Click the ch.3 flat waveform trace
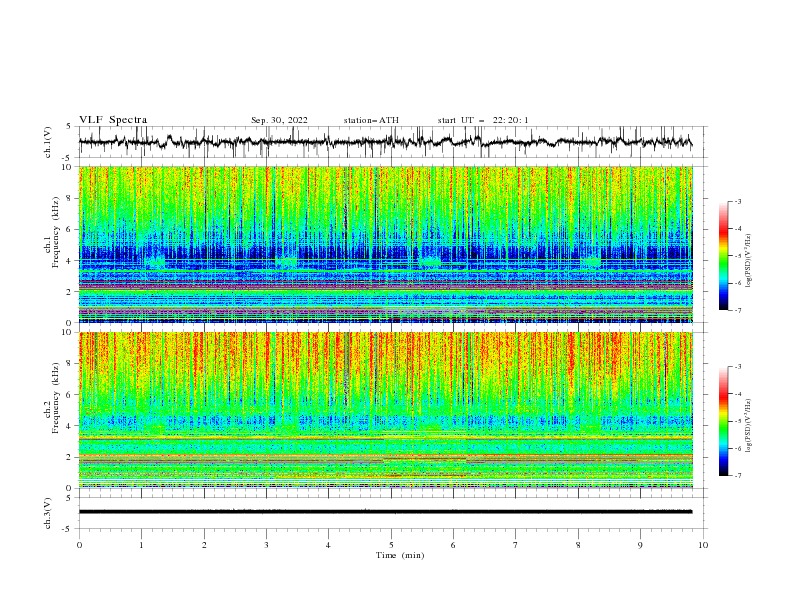The height and width of the screenshot is (612, 792). click(385, 512)
